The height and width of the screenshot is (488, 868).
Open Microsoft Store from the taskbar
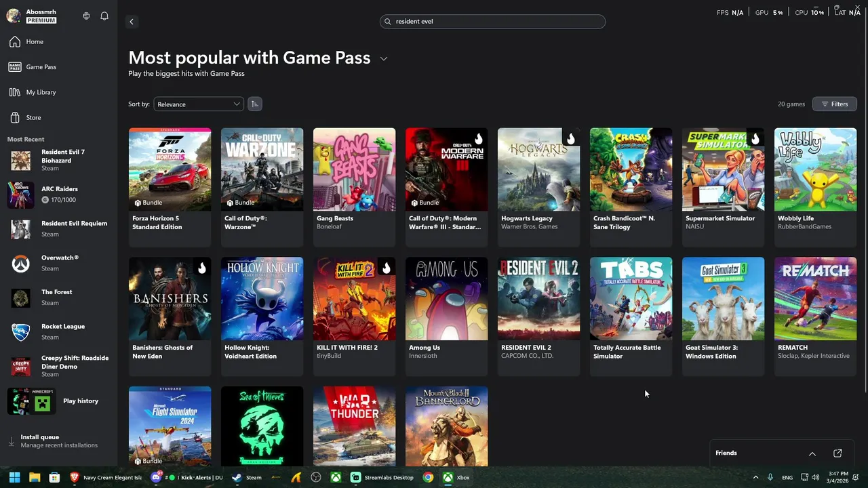click(x=54, y=477)
